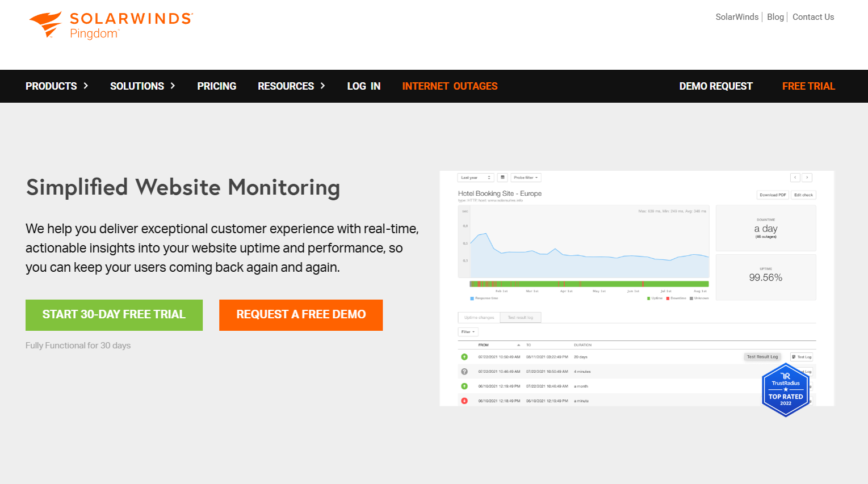Click the gray unknown-status question mark icon
The image size is (868, 484).
point(464,372)
